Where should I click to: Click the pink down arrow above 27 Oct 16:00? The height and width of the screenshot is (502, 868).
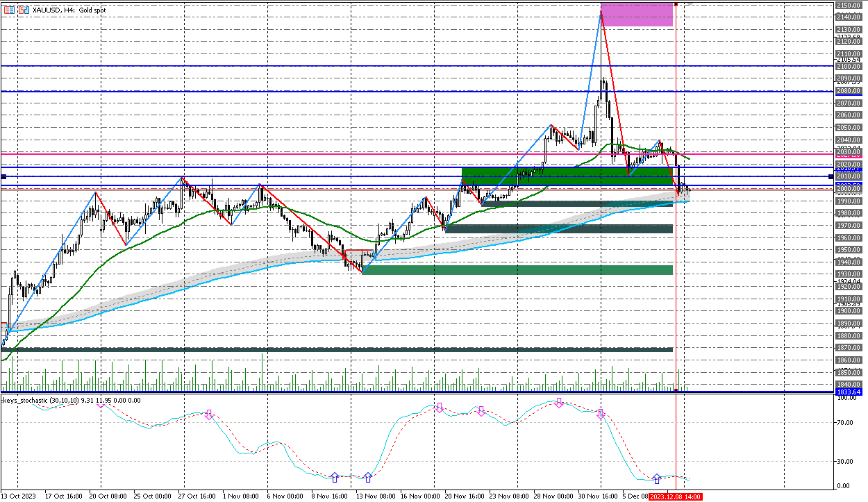click(208, 415)
